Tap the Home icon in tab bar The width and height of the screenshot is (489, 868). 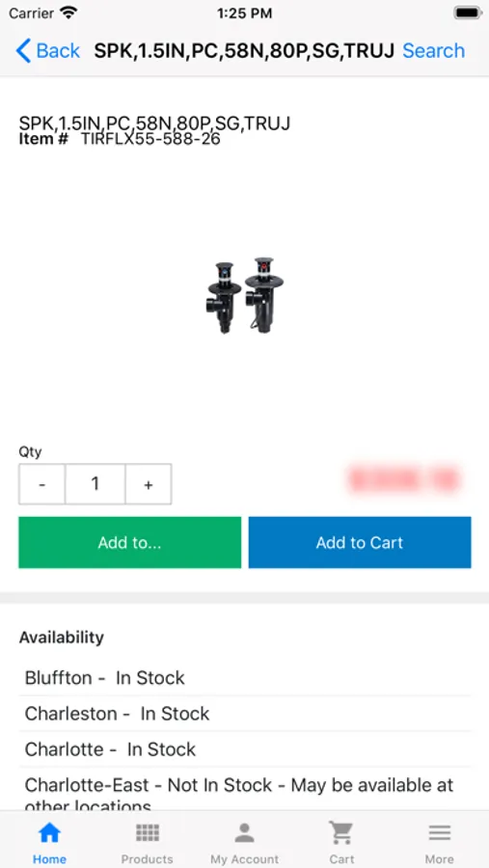49,832
